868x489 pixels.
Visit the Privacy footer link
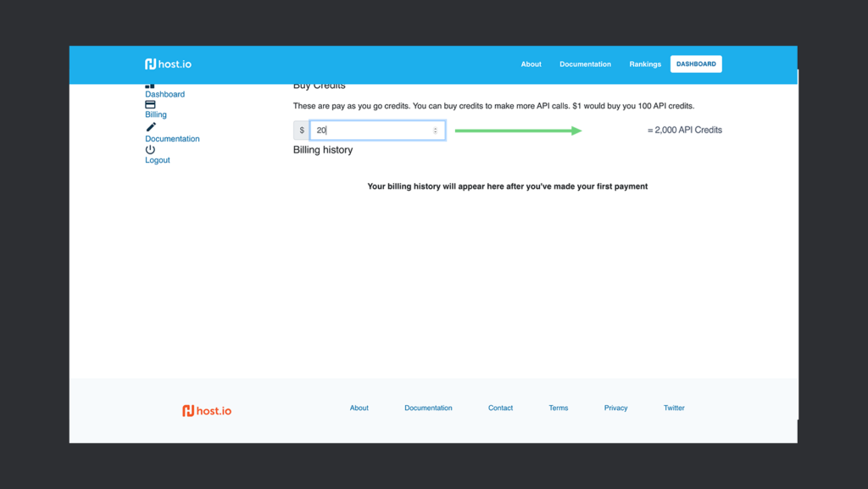pyautogui.click(x=616, y=408)
